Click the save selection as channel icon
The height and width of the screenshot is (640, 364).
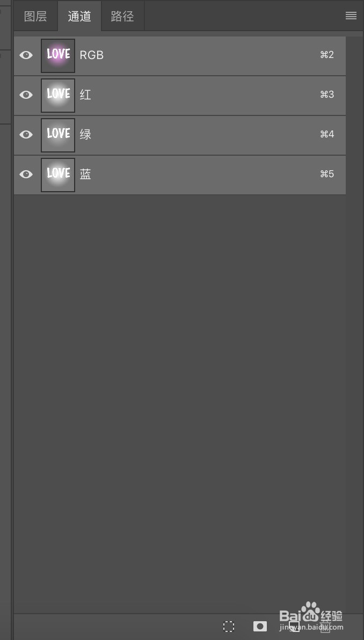coord(260,626)
